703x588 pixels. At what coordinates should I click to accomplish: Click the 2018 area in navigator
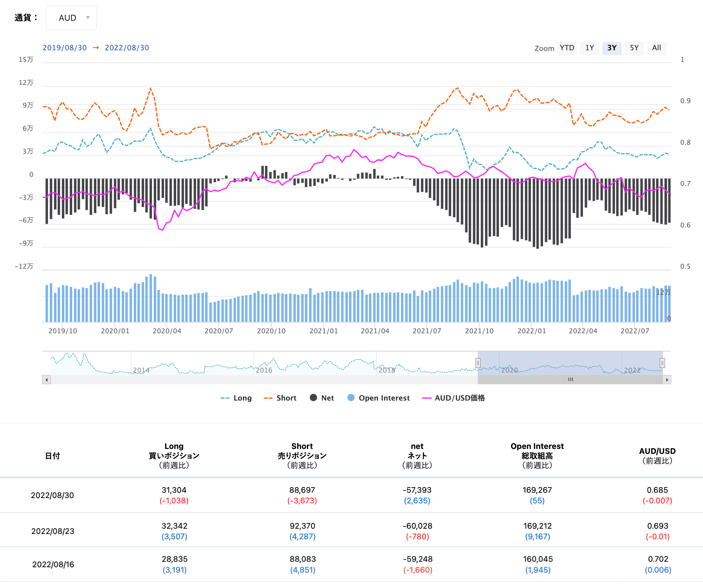click(x=387, y=370)
